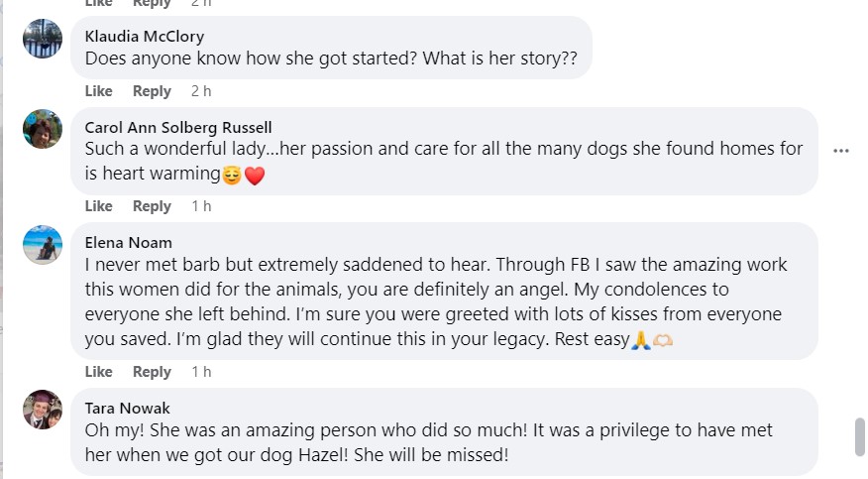Open Elena Noam's profile picture

(43, 244)
